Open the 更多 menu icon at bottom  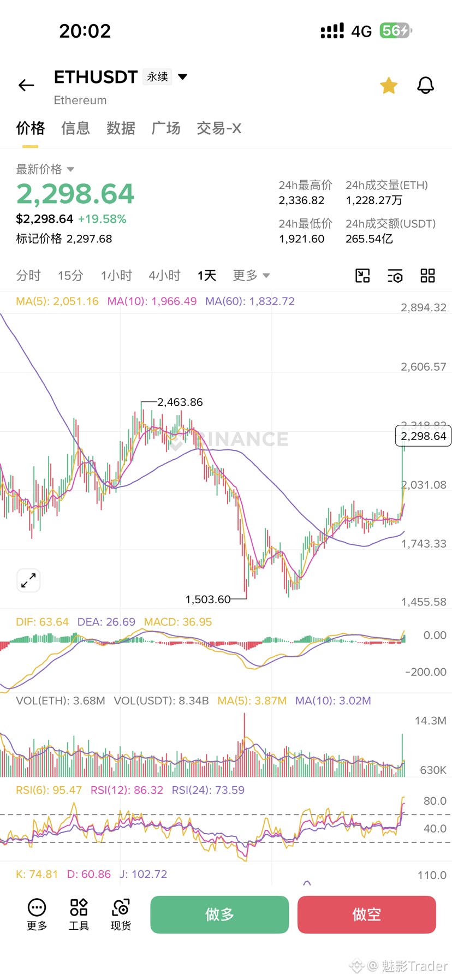(37, 914)
